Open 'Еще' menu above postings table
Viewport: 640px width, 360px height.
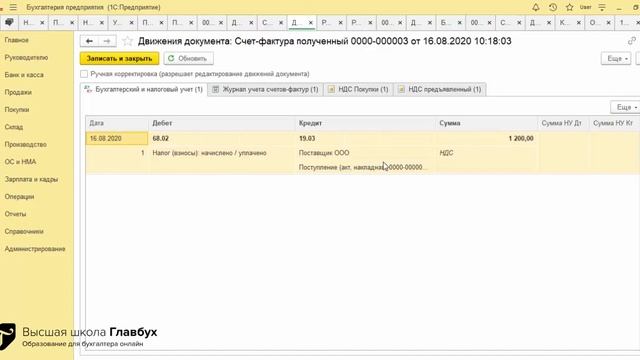coord(625,107)
